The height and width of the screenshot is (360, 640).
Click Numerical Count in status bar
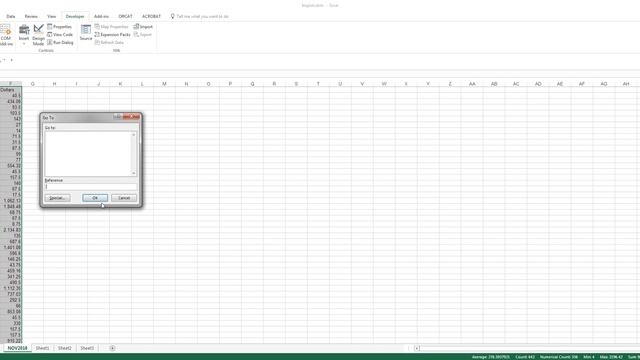point(559,357)
